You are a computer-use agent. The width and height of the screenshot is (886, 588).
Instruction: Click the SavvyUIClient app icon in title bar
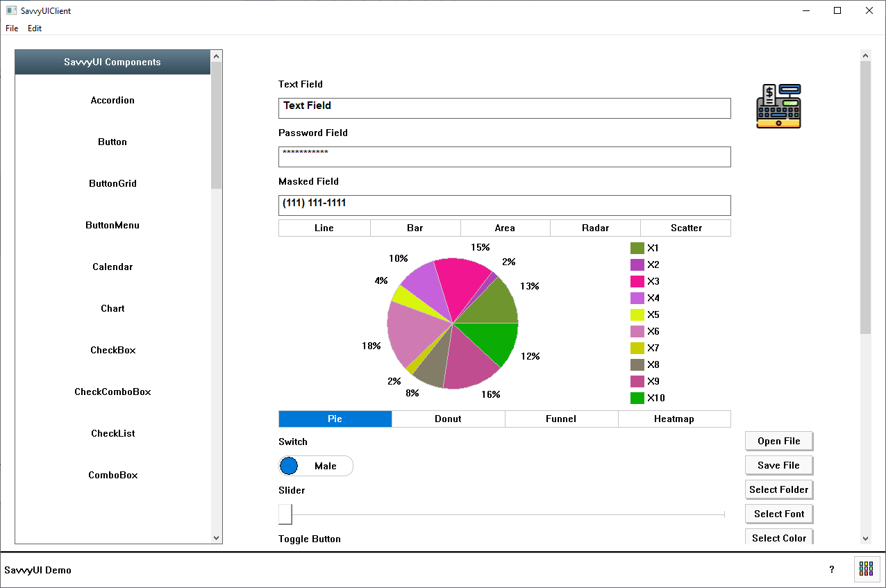tap(11, 10)
